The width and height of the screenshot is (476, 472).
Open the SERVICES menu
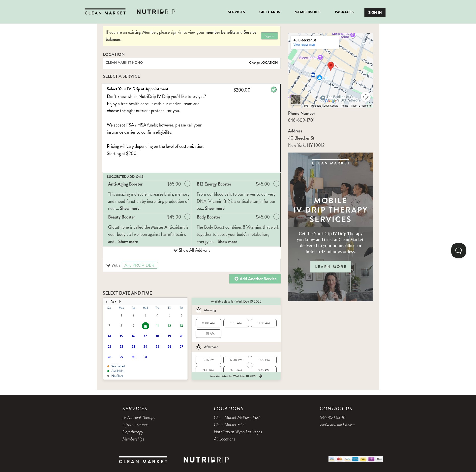[236, 12]
